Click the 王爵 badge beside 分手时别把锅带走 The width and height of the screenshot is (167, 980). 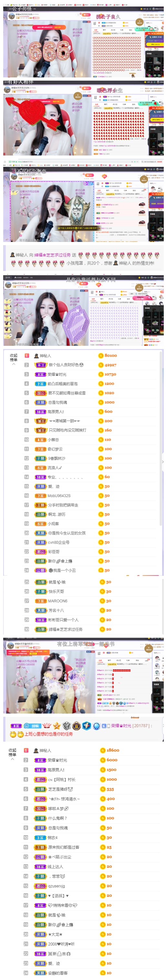(40, 505)
